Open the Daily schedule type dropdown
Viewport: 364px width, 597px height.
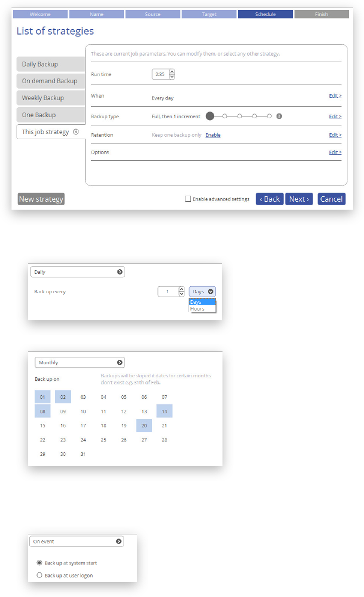[x=77, y=272]
